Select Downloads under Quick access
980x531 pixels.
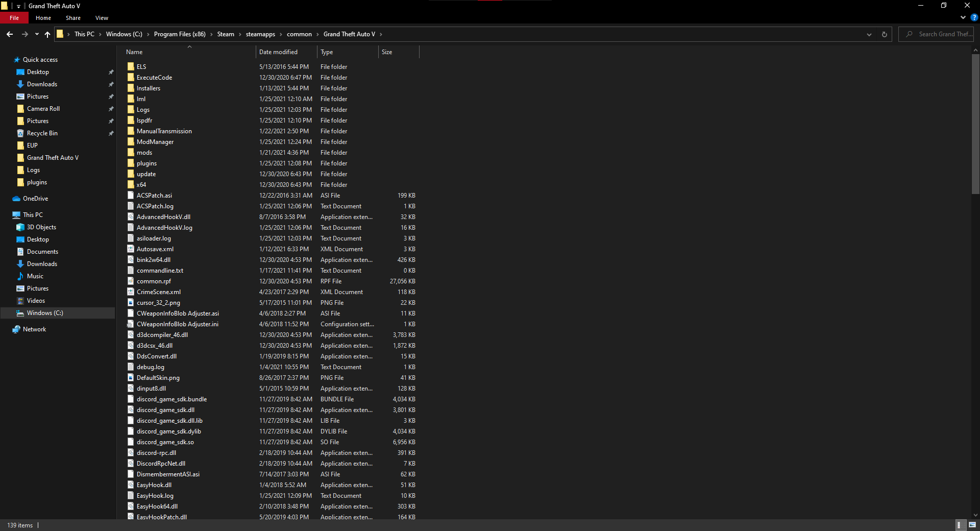tap(42, 84)
